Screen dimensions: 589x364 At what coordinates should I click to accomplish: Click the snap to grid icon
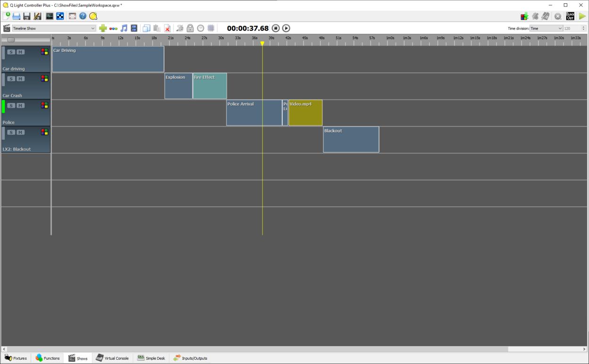click(x=211, y=28)
